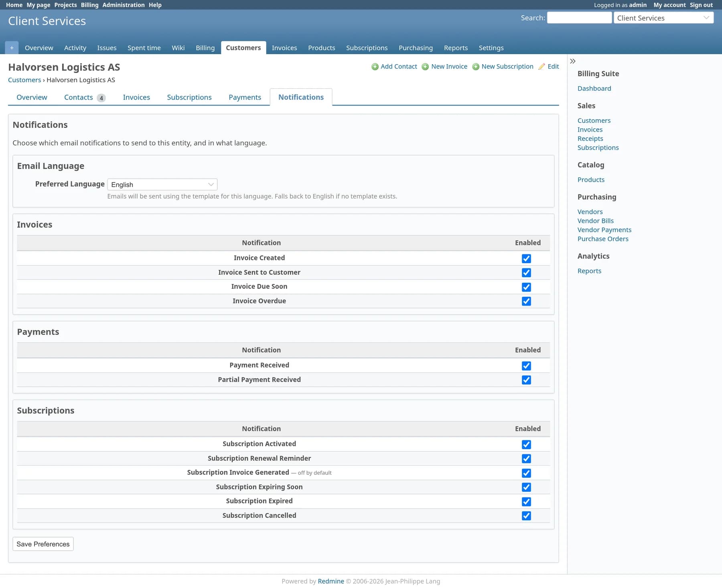Viewport: 722px width, 588px height.
Task: Open My page in top menu
Action: tap(39, 5)
